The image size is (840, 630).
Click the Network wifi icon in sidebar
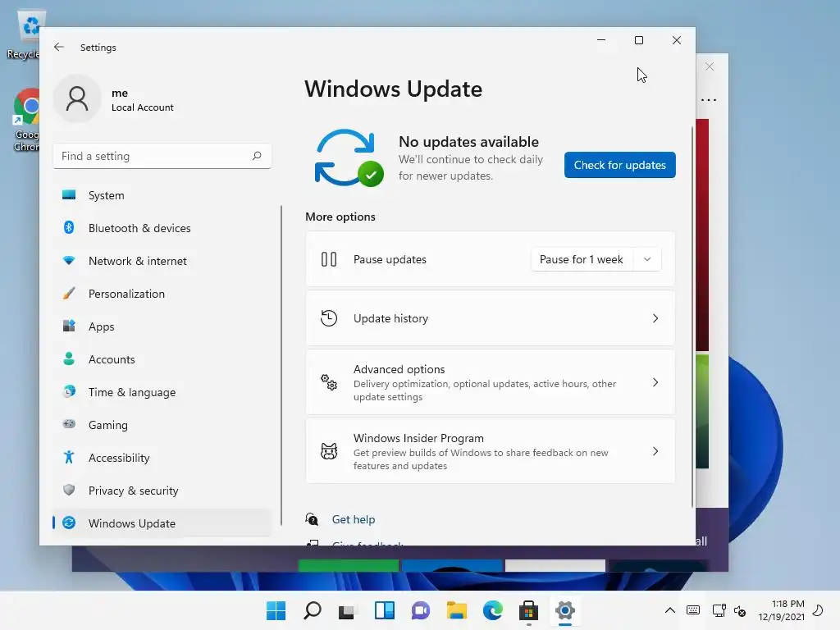[x=69, y=260]
